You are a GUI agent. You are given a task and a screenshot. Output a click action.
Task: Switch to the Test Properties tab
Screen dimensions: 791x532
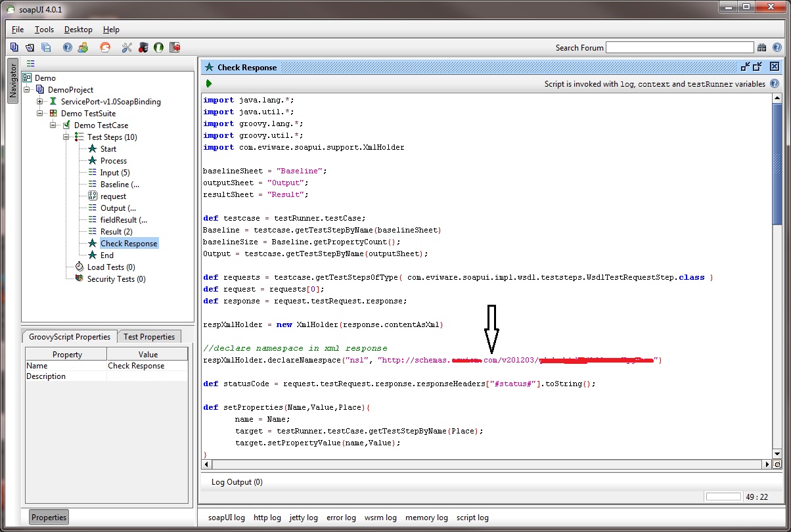point(149,337)
